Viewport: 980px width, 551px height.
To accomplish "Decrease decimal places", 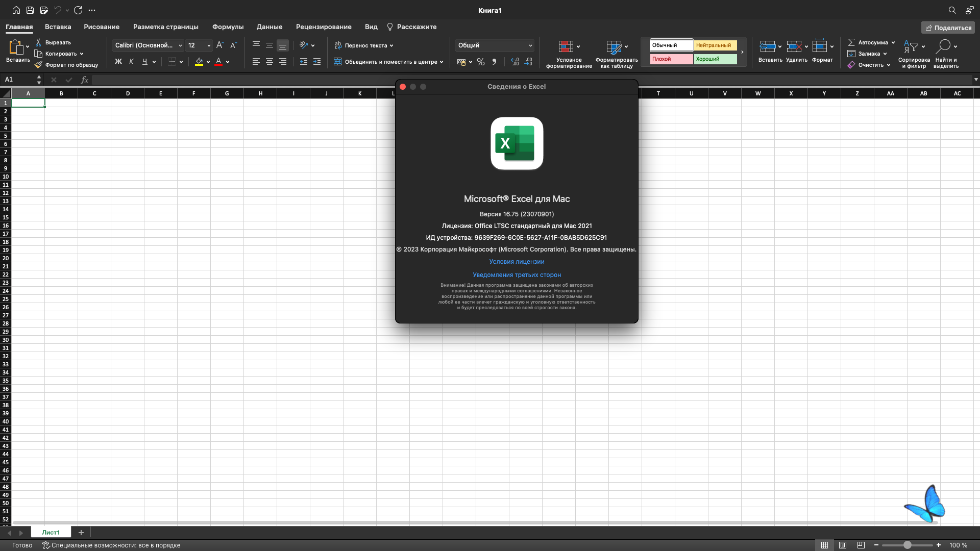I will coord(528,62).
